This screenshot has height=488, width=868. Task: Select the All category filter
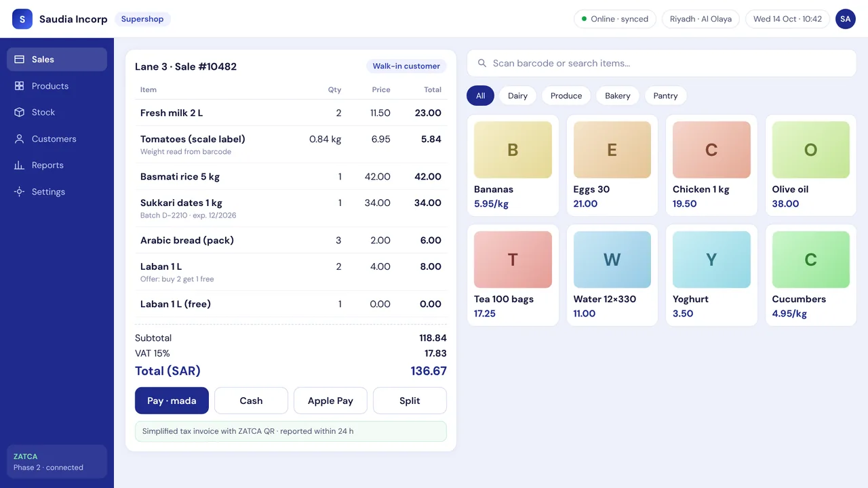click(480, 96)
